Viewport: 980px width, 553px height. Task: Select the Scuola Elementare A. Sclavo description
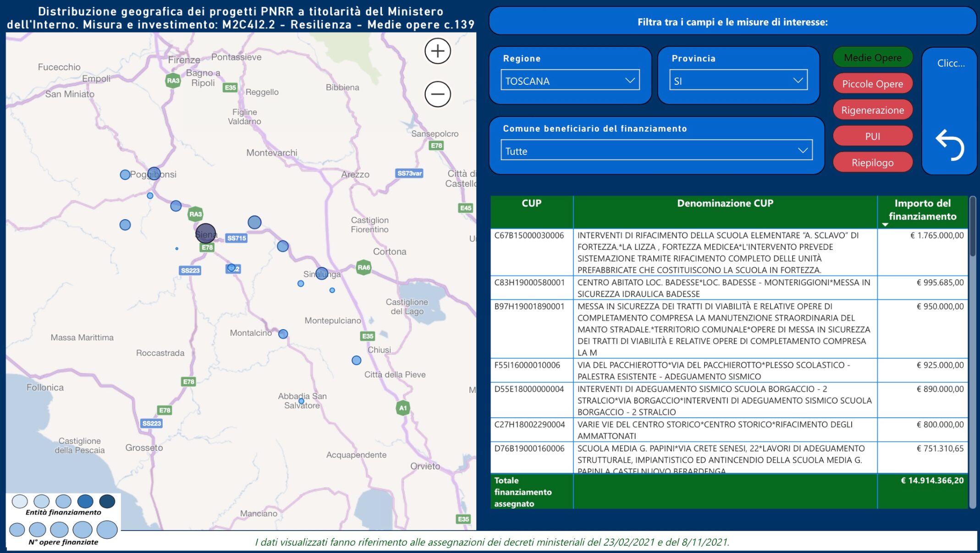[725, 253]
